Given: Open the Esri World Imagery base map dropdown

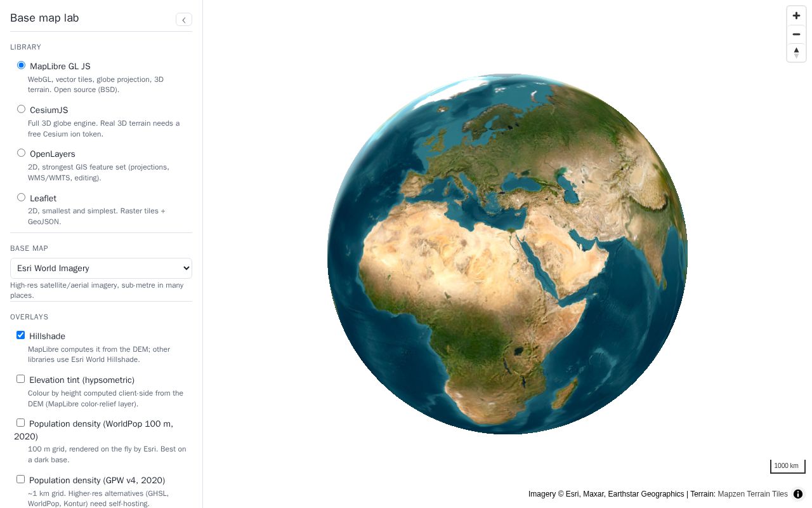Looking at the screenshot, I should [101, 268].
